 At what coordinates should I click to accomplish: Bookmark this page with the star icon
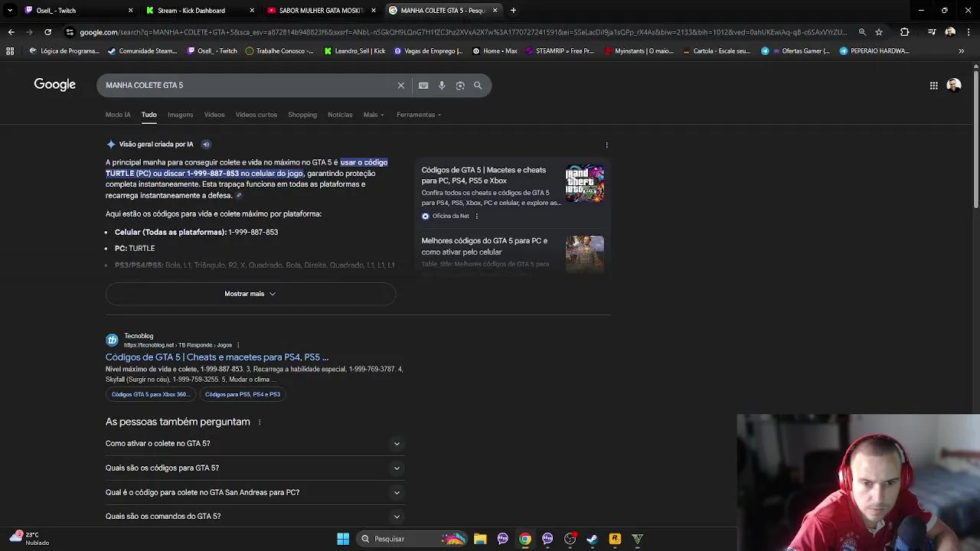[x=879, y=32]
